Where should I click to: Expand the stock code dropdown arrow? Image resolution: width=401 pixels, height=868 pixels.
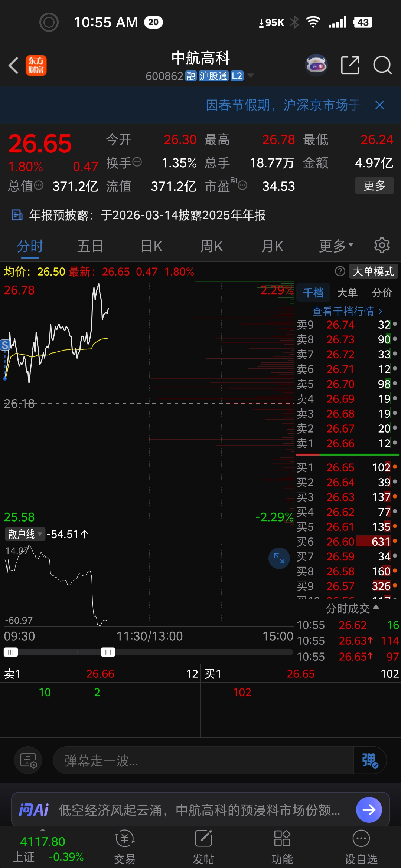point(251,76)
